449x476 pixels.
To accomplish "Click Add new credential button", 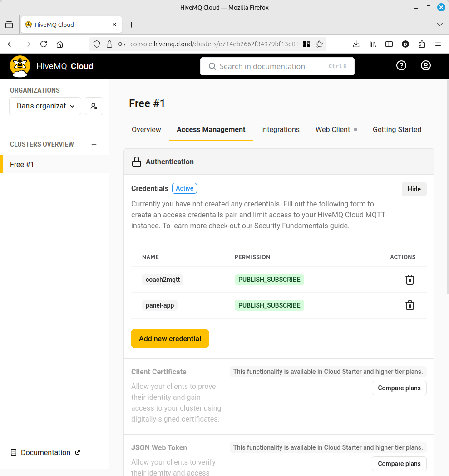I will click(x=170, y=339).
